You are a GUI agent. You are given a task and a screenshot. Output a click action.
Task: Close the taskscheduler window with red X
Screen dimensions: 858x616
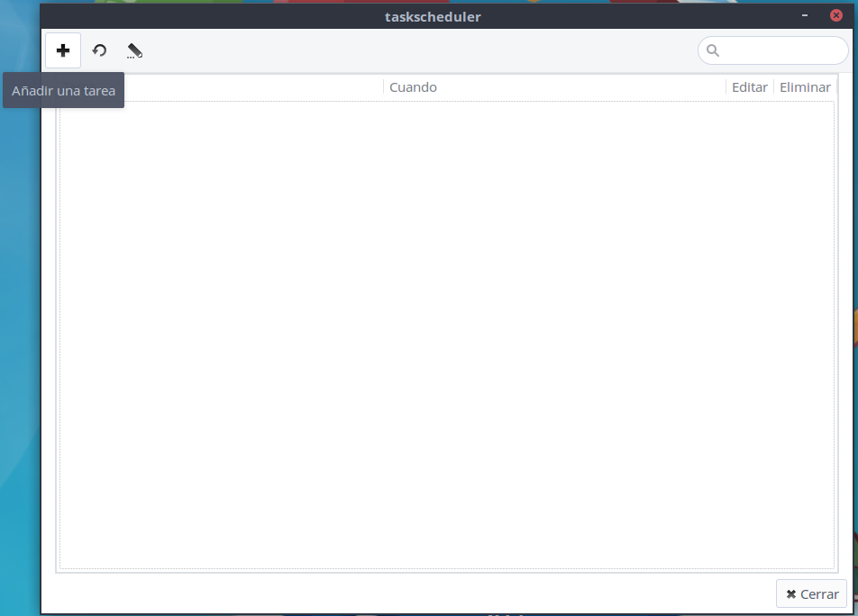[x=836, y=15]
